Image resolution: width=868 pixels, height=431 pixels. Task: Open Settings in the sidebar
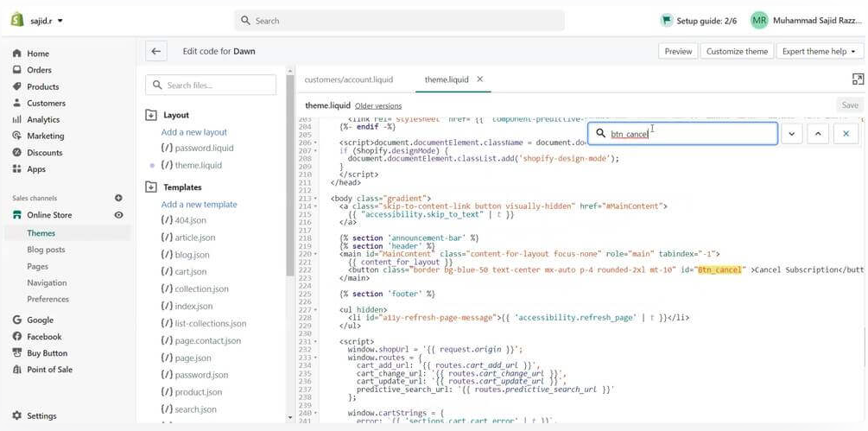click(x=41, y=415)
